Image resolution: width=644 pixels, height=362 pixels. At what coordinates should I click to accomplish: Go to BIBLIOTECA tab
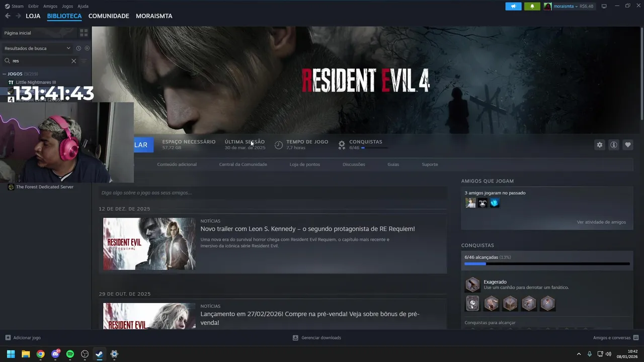point(64,16)
